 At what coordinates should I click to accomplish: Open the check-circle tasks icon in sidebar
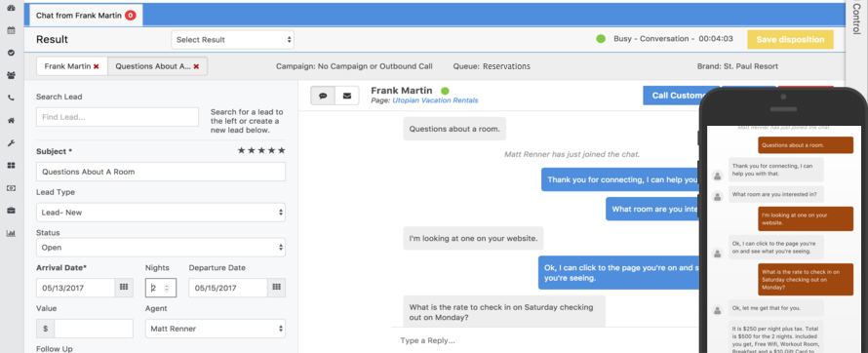pyautogui.click(x=11, y=53)
